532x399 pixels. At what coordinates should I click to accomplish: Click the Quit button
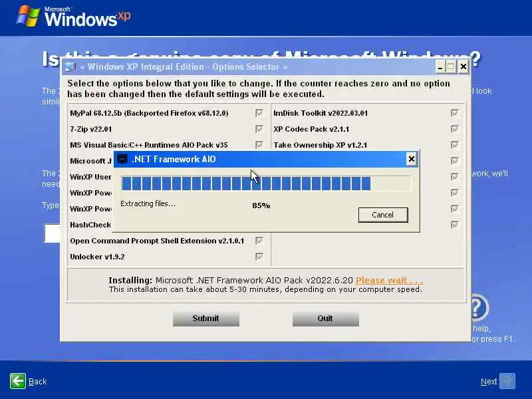tap(325, 319)
